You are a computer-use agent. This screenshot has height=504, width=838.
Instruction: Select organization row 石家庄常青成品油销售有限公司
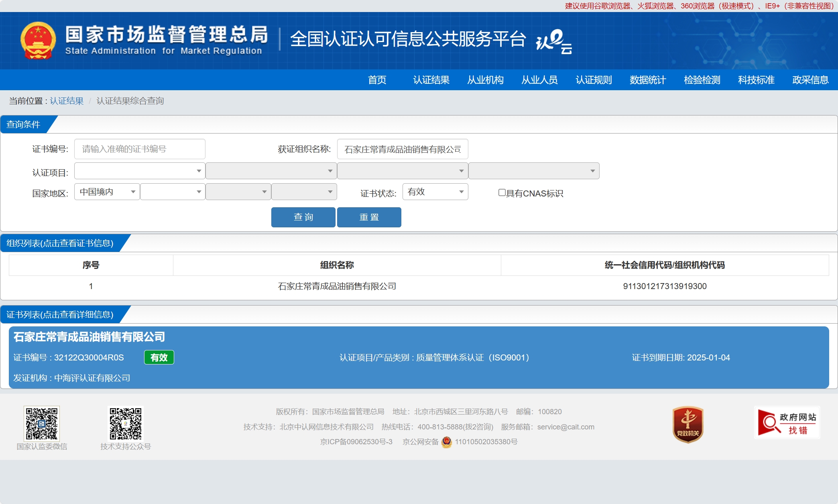[419, 286]
